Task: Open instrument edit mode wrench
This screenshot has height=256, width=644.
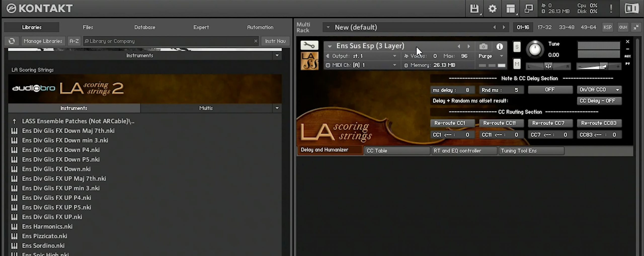Action: tap(309, 45)
